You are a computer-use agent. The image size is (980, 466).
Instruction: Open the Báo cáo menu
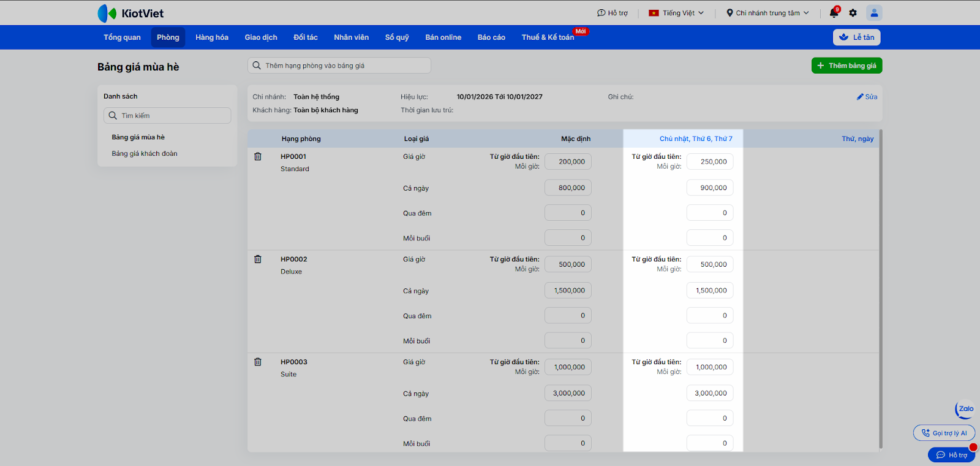coord(491,37)
